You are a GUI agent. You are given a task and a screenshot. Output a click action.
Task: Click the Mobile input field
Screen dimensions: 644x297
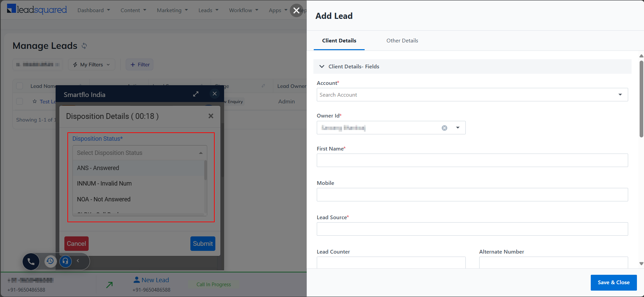tap(472, 195)
